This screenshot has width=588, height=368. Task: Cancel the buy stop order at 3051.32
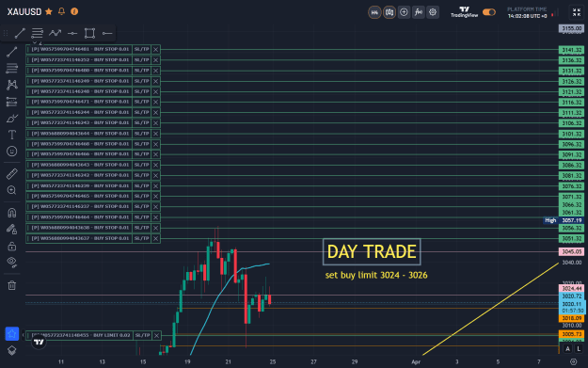(155, 238)
